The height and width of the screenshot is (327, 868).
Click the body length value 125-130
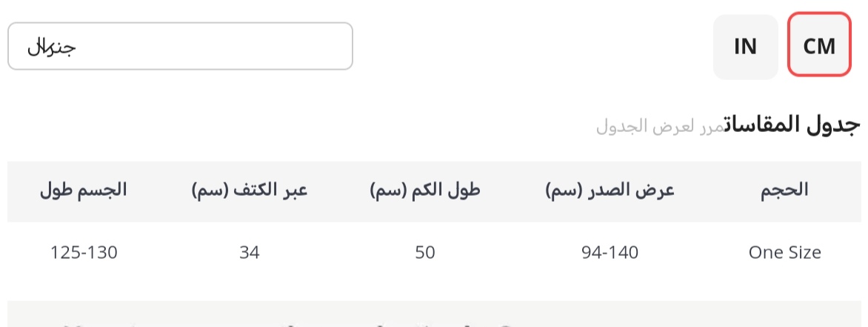84,253
